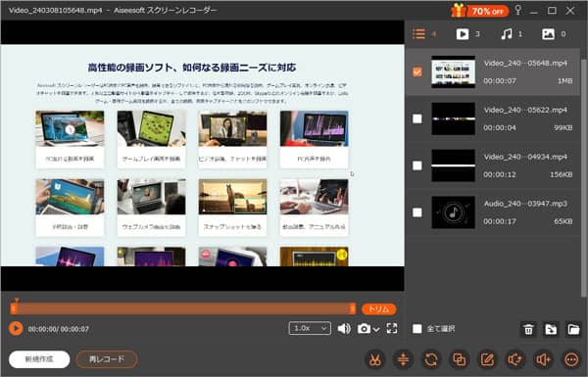The width and height of the screenshot is (588, 377).
Task: Click the key registration icon
Action: click(518, 10)
